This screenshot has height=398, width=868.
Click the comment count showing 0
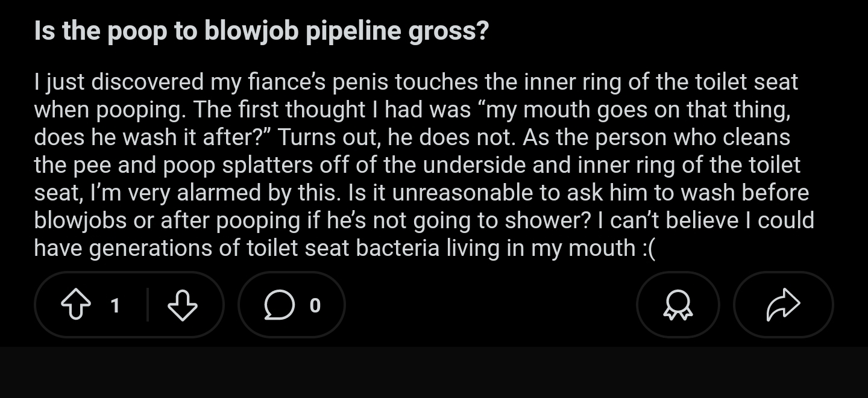click(315, 306)
